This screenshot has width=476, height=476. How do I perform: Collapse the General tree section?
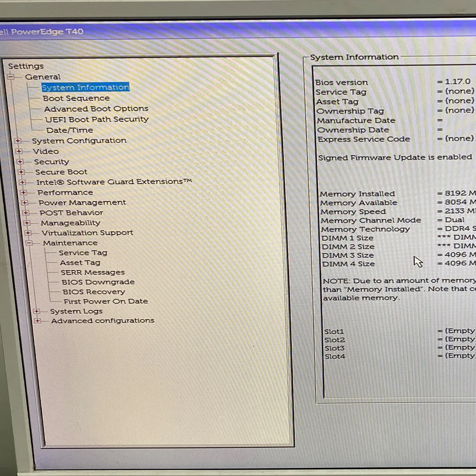click(10, 77)
